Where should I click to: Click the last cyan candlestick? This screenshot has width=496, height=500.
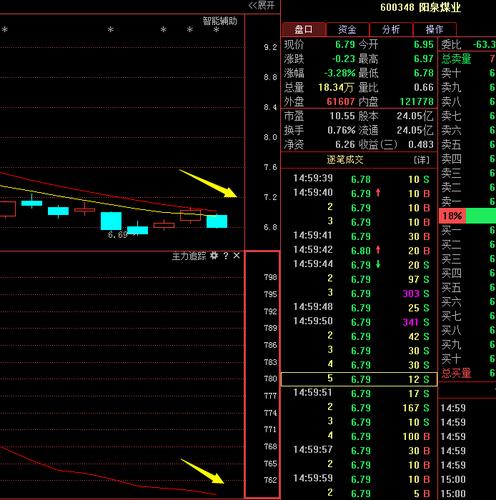tap(217, 221)
